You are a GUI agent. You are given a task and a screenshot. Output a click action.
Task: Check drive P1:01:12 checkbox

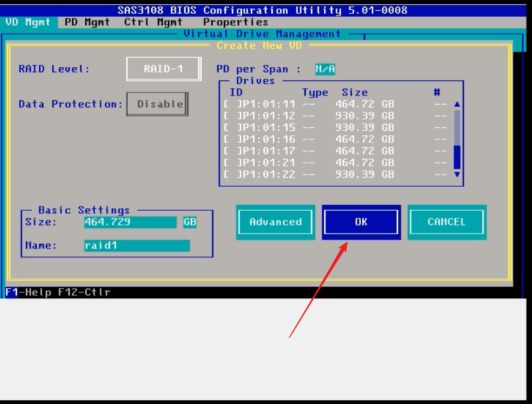click(x=232, y=116)
